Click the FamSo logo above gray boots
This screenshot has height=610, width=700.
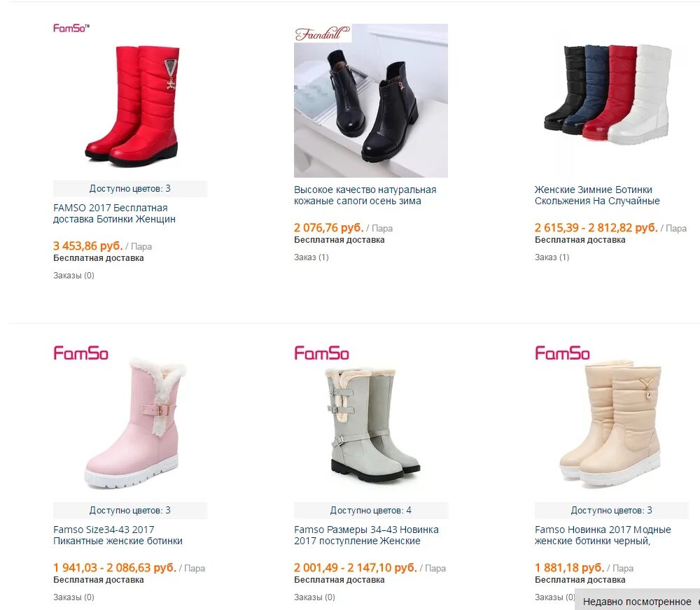coord(321,353)
